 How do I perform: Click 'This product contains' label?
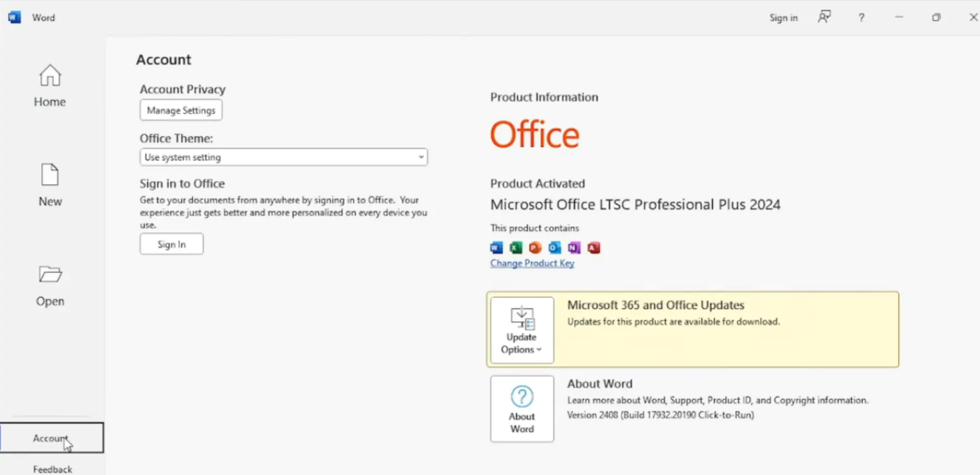click(535, 228)
